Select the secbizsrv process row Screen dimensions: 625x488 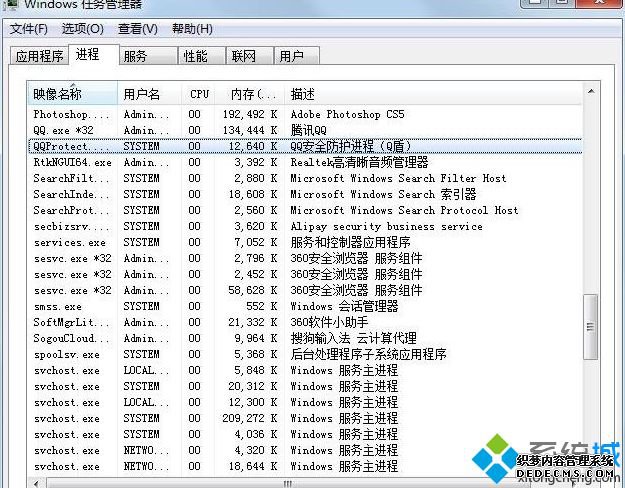click(305, 226)
